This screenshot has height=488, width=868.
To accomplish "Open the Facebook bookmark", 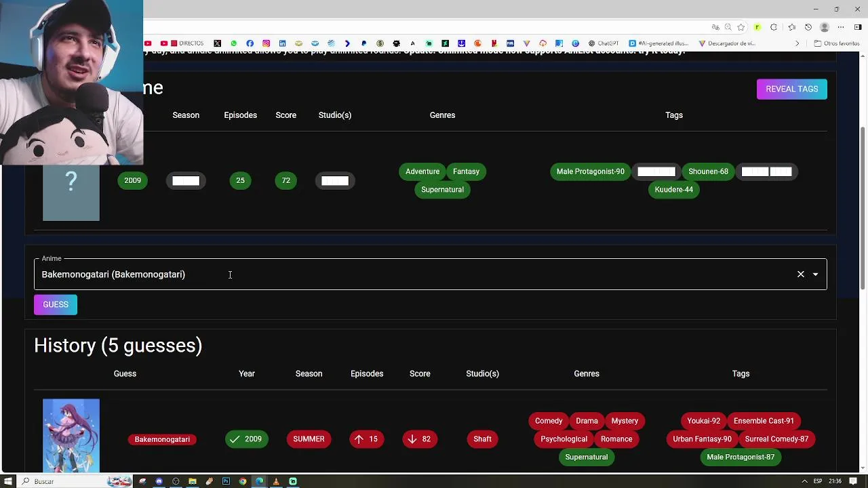I will (250, 43).
